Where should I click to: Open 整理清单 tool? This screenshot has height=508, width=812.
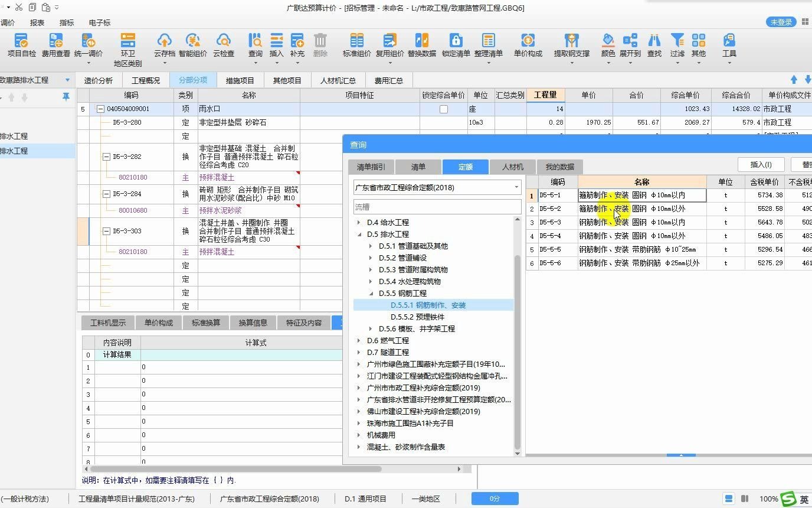coord(488,45)
